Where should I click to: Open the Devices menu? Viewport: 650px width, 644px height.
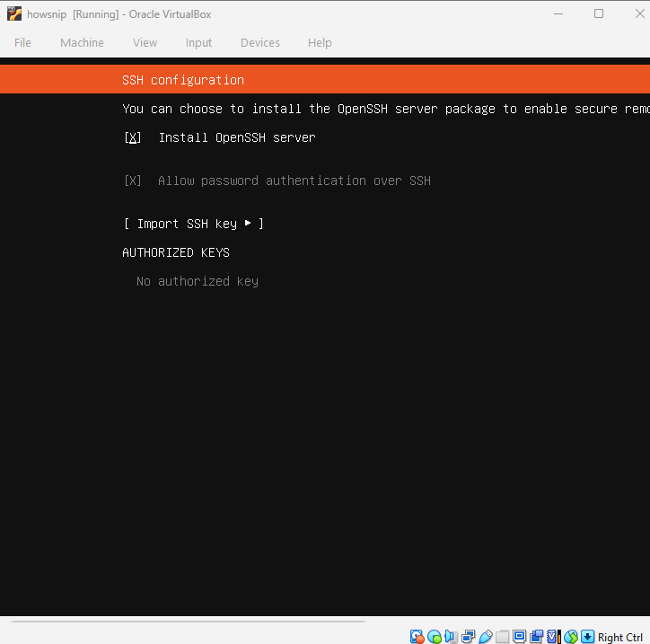(260, 43)
